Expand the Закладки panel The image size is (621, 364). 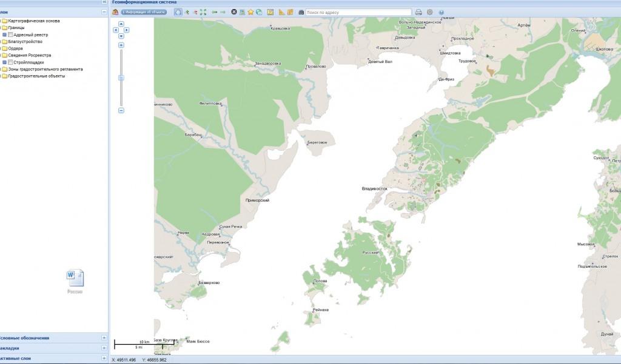[x=104, y=348]
